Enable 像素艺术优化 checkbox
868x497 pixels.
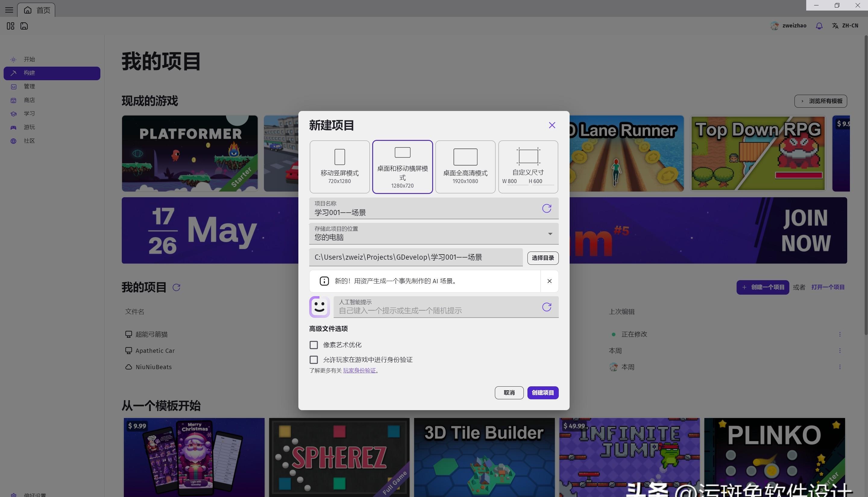(313, 345)
